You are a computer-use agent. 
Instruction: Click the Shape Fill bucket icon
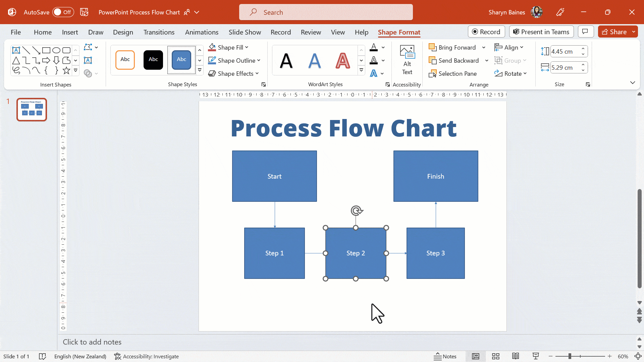tap(212, 47)
